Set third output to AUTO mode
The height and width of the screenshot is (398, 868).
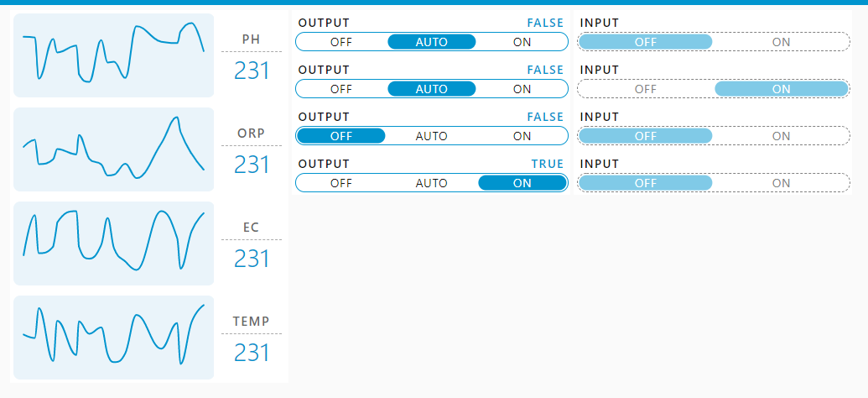pos(432,136)
